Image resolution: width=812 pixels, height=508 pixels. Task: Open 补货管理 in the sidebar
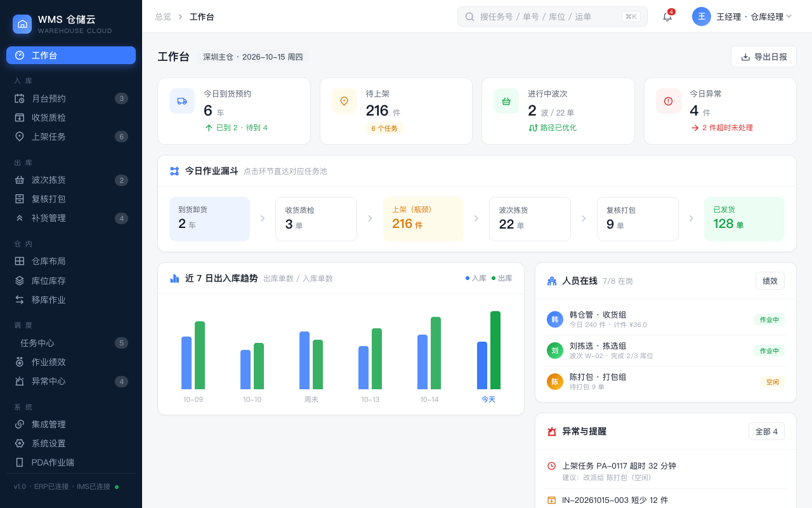click(x=71, y=218)
